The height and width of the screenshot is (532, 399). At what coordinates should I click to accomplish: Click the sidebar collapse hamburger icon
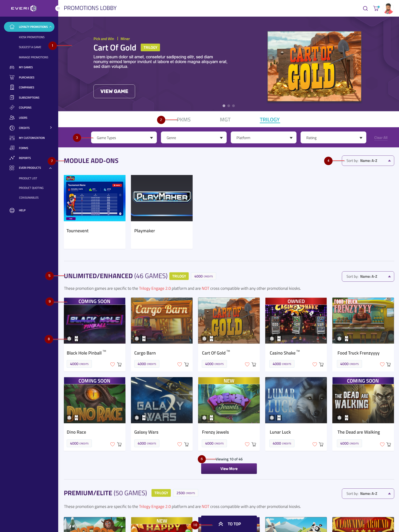point(58,9)
